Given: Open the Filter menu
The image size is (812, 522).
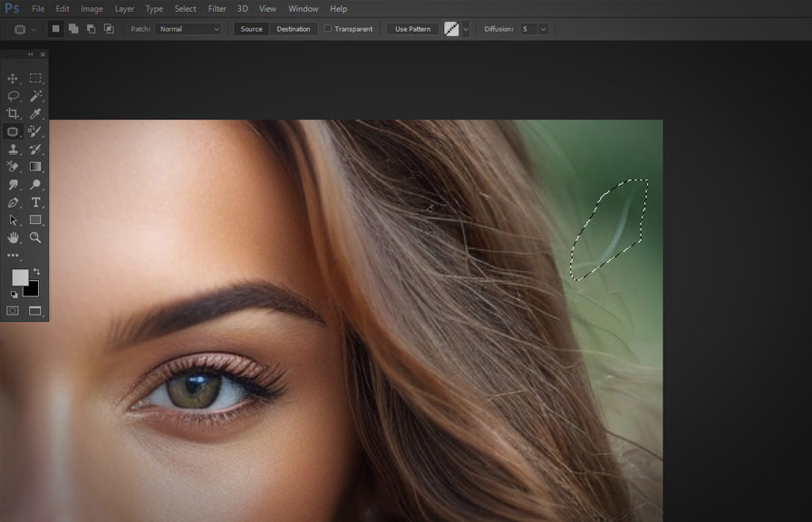Looking at the screenshot, I should pyautogui.click(x=217, y=8).
